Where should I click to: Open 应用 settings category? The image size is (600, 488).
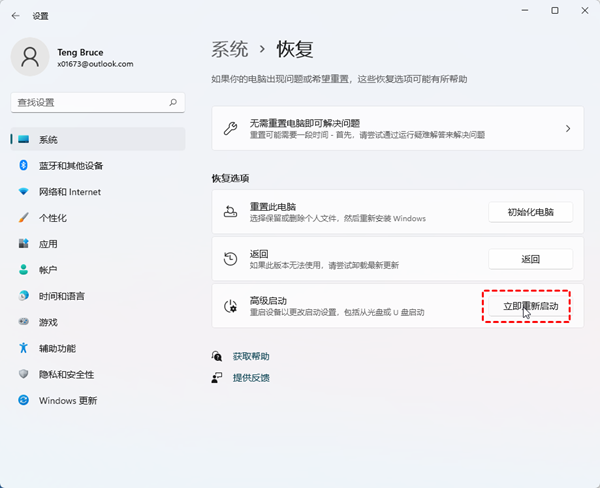[98, 243]
